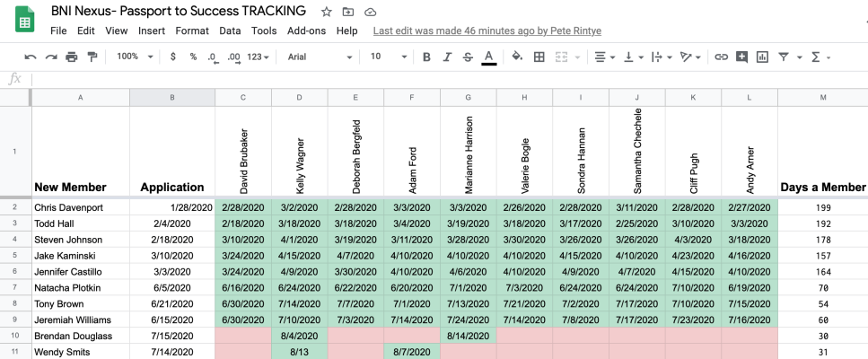
Task: Open the borders tool
Action: click(539, 57)
